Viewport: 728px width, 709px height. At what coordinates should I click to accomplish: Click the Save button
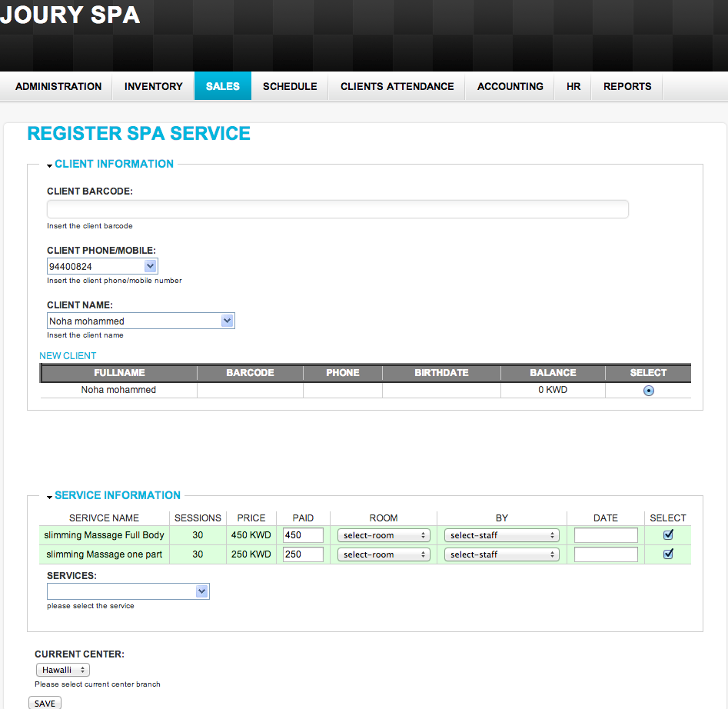click(x=45, y=703)
